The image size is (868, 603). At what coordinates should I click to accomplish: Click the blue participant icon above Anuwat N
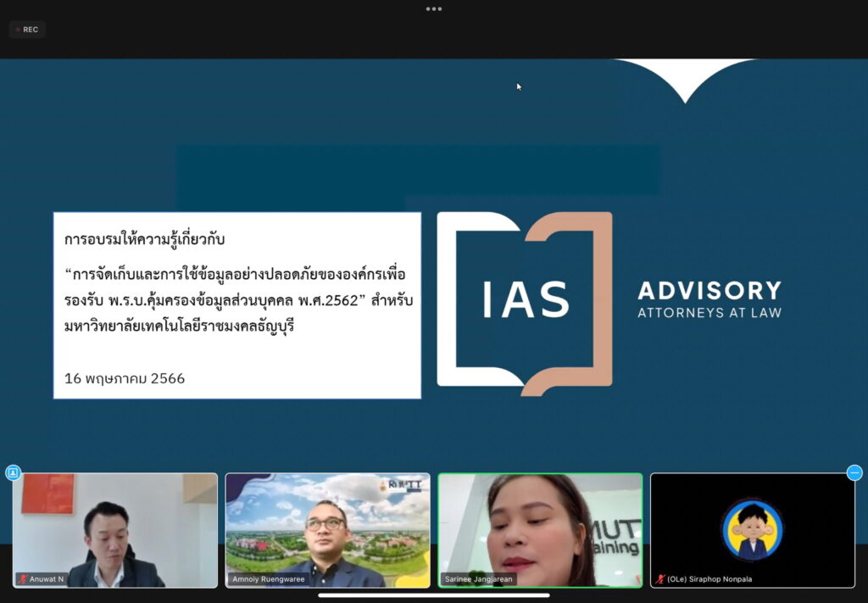13,473
